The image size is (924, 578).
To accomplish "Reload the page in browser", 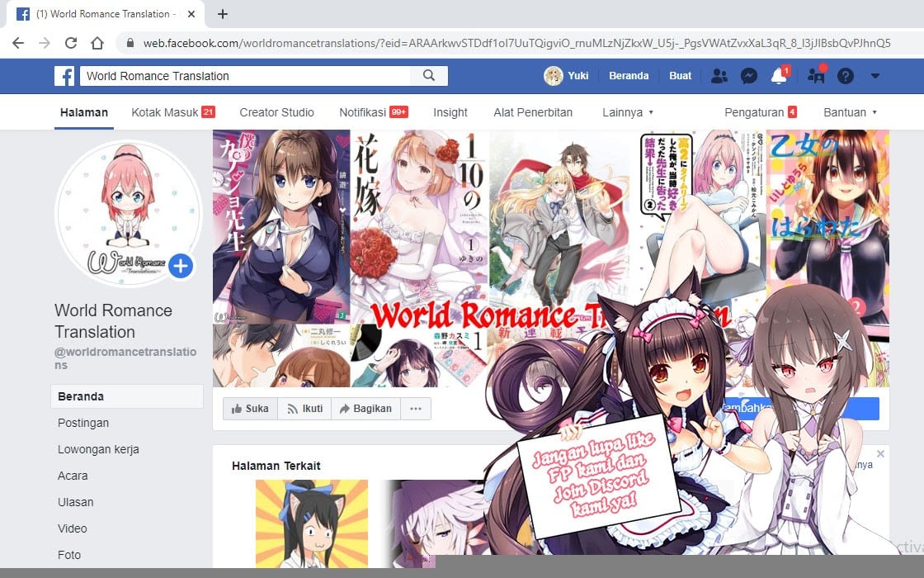I will (x=71, y=43).
